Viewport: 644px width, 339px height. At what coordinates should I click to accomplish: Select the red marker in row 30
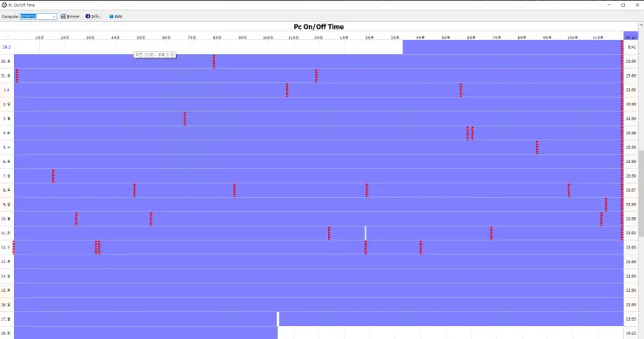214,61
